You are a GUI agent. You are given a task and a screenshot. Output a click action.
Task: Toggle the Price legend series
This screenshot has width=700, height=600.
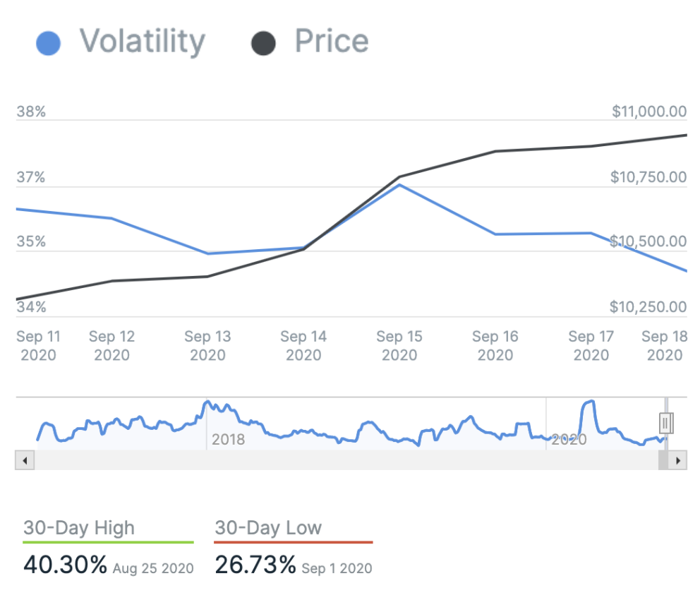(332, 41)
